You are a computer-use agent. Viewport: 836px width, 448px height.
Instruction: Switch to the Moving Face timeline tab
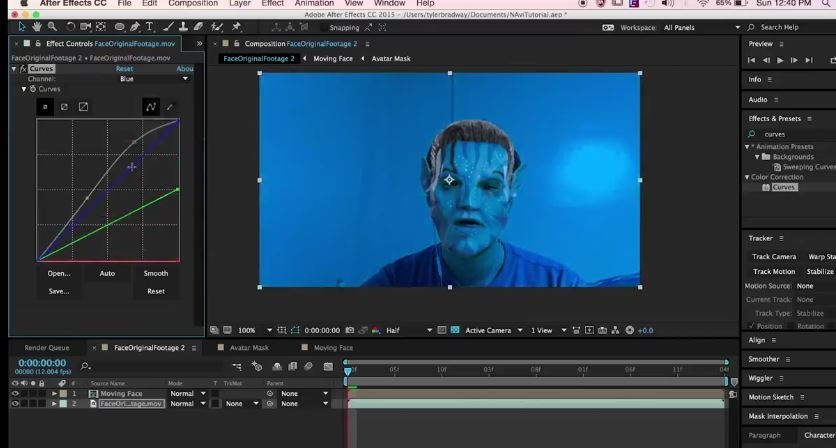(333, 348)
